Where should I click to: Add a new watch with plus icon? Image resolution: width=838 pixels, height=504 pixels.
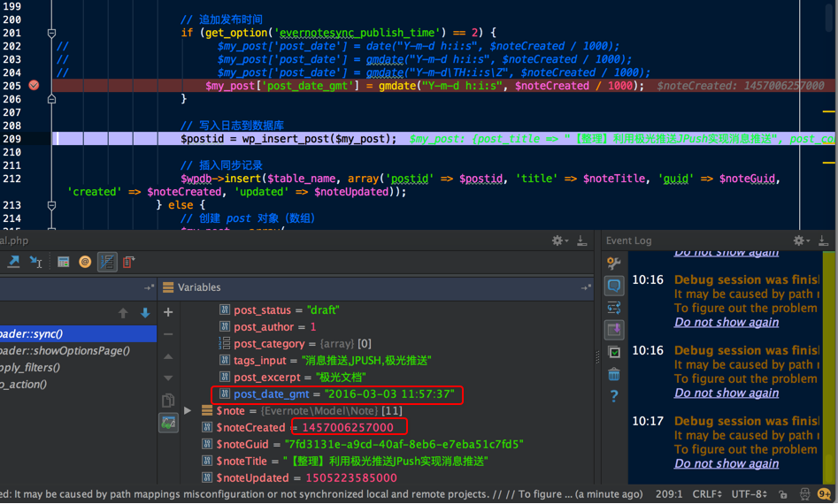click(168, 312)
